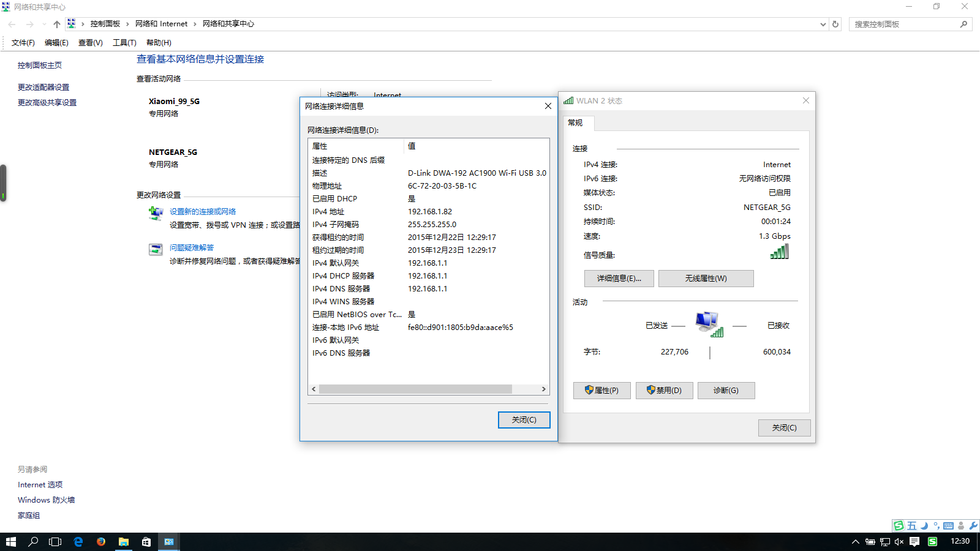The height and width of the screenshot is (551, 980).
Task: Open the 工具(T) menu
Action: (124, 43)
